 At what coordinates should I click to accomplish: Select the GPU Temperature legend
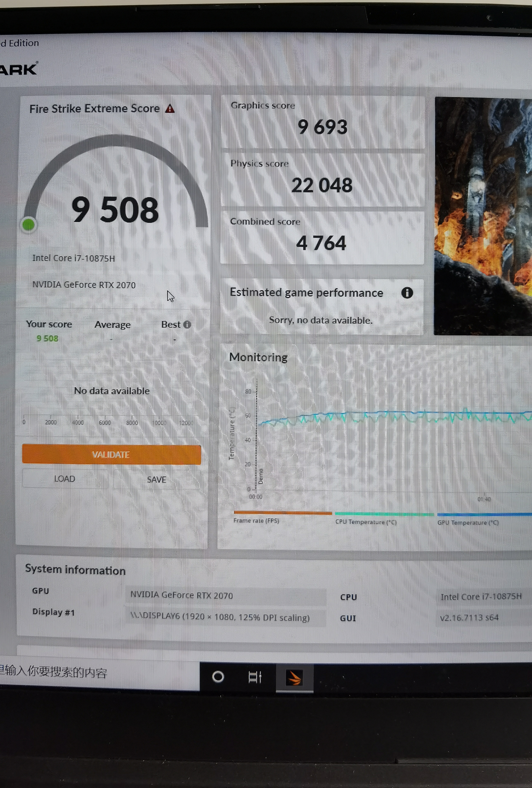[484, 519]
